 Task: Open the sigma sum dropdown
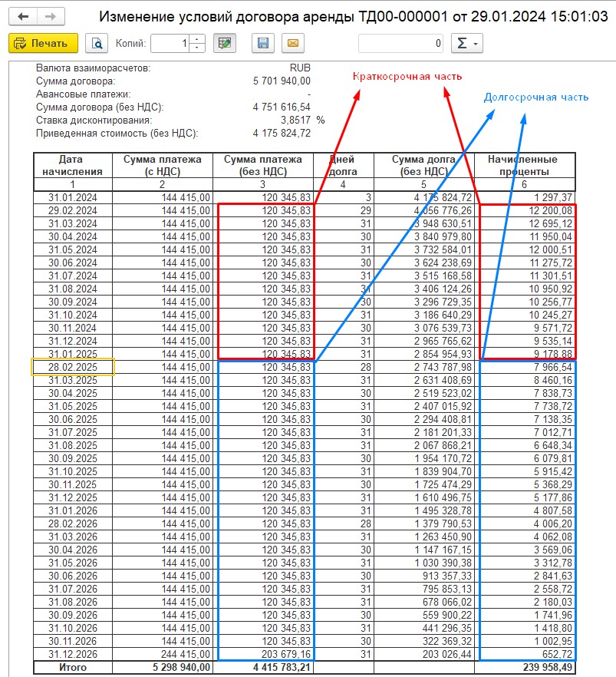click(466, 43)
